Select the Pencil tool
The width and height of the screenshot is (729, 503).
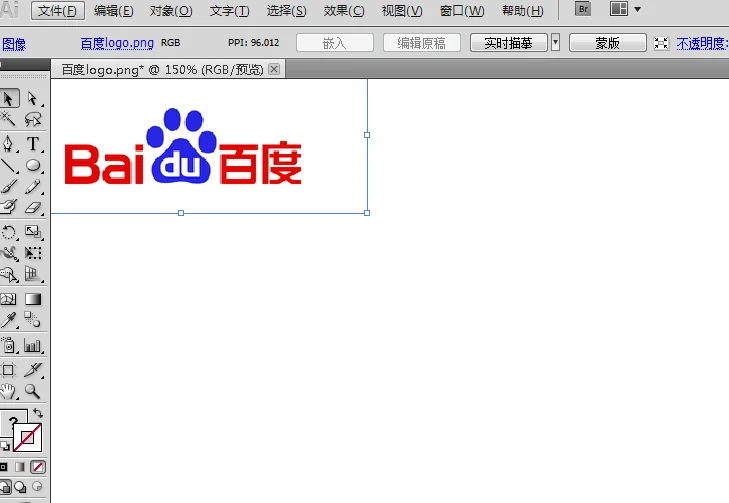click(33, 186)
